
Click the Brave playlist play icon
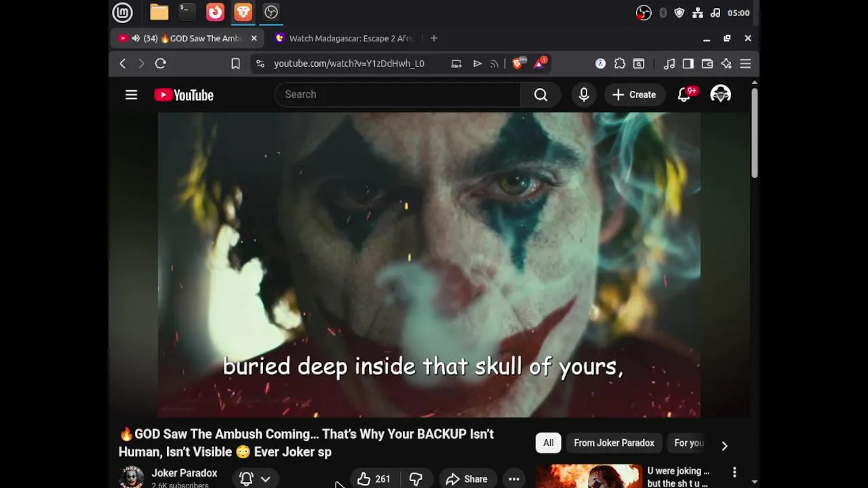[477, 64]
